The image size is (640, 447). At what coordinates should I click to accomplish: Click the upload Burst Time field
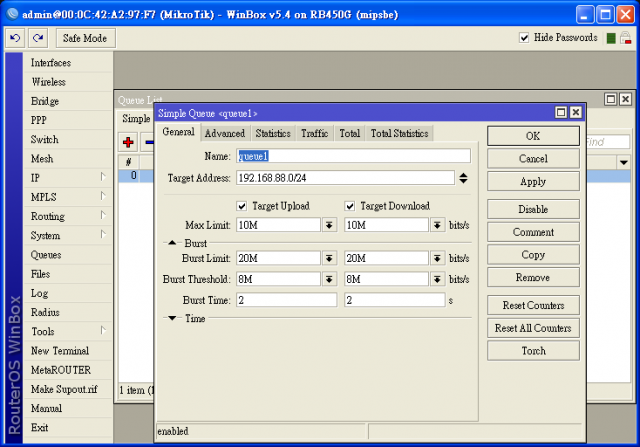tap(287, 300)
